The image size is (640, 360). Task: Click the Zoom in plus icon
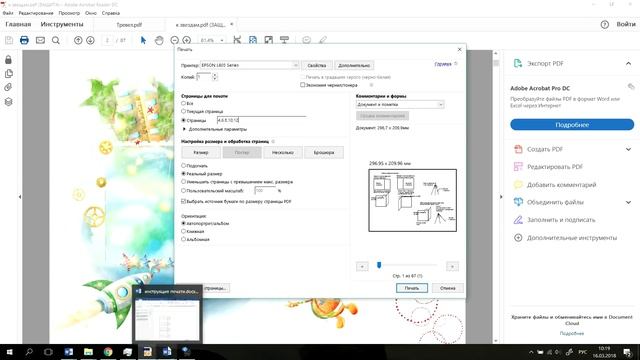(x=187, y=40)
